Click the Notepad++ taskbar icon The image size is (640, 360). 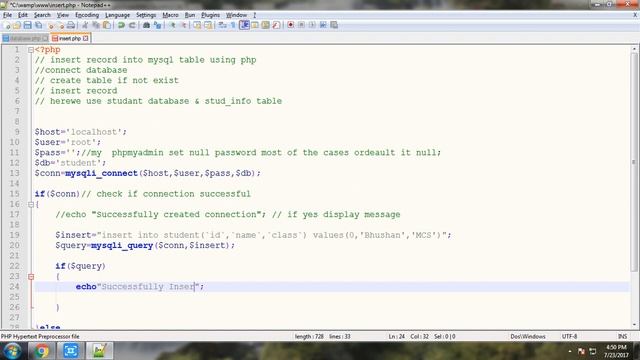(x=99, y=351)
